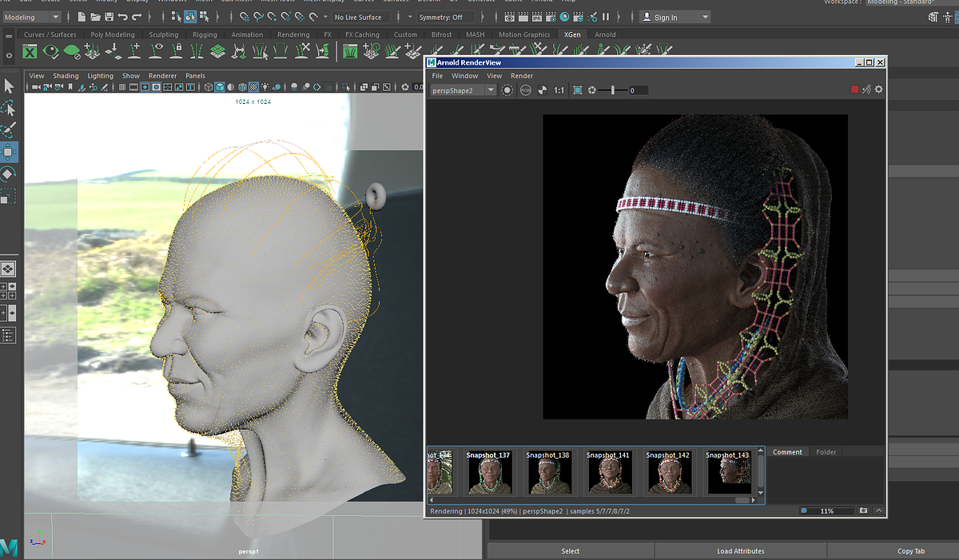Toggle select by object type mode
The width and height of the screenshot is (959, 560).
click(x=191, y=17)
